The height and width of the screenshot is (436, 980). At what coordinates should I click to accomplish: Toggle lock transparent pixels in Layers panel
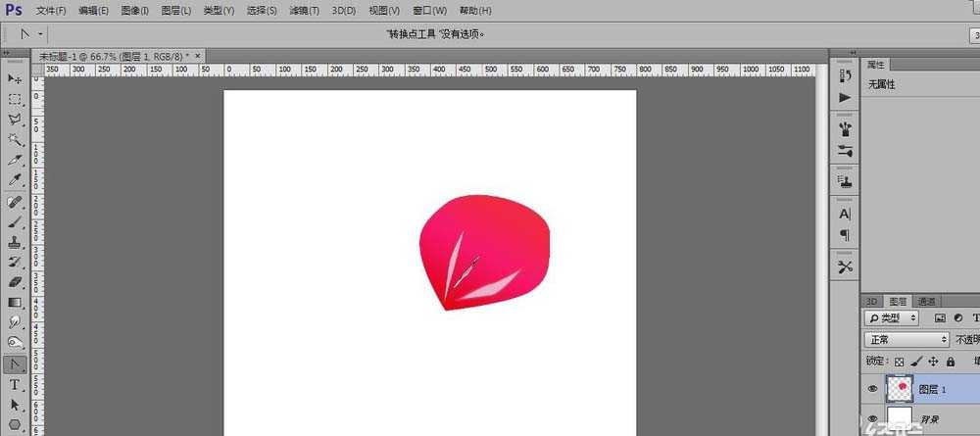pyautogui.click(x=900, y=362)
